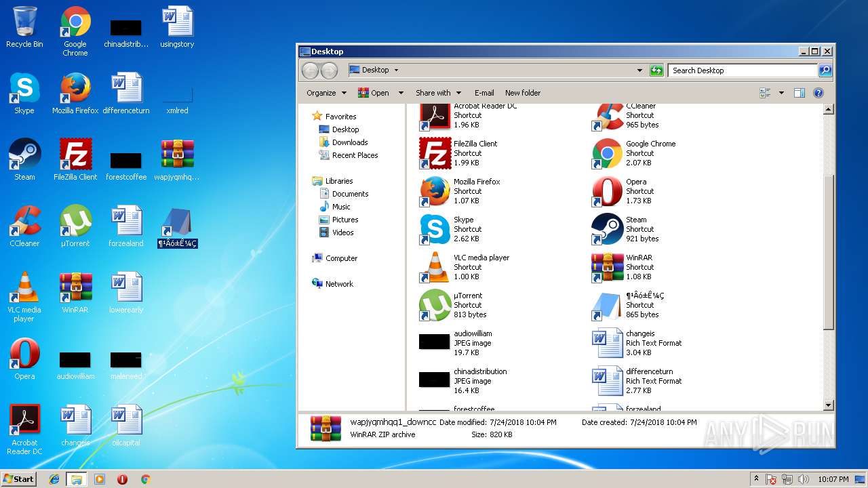Toggle the preview pane
The image size is (868, 488).
(800, 93)
